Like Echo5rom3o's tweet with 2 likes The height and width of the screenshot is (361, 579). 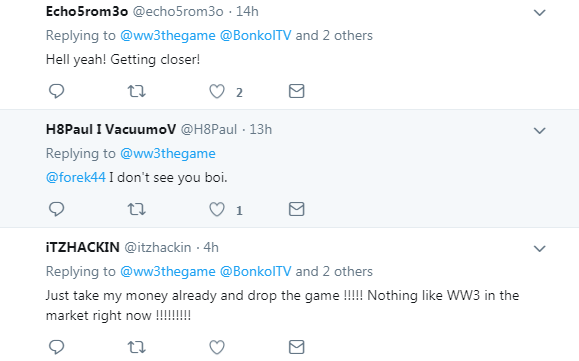coord(217,92)
